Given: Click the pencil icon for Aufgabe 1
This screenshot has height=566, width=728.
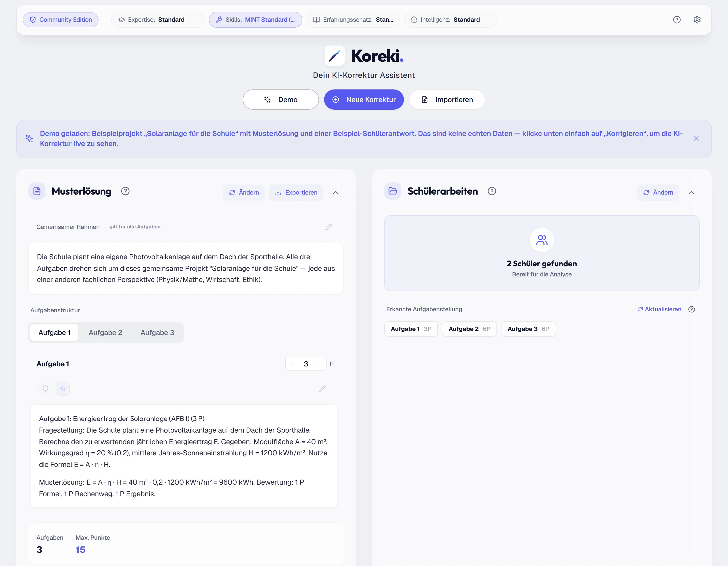Looking at the screenshot, I should 322,389.
